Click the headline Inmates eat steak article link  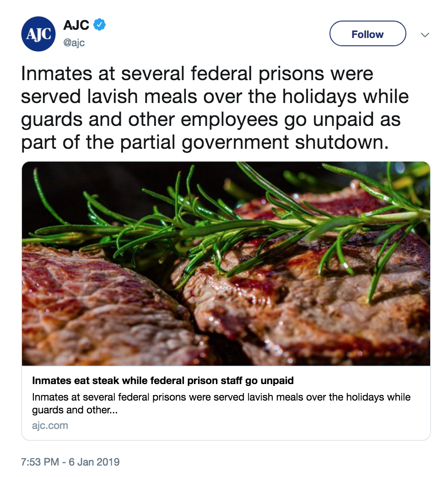(164, 380)
